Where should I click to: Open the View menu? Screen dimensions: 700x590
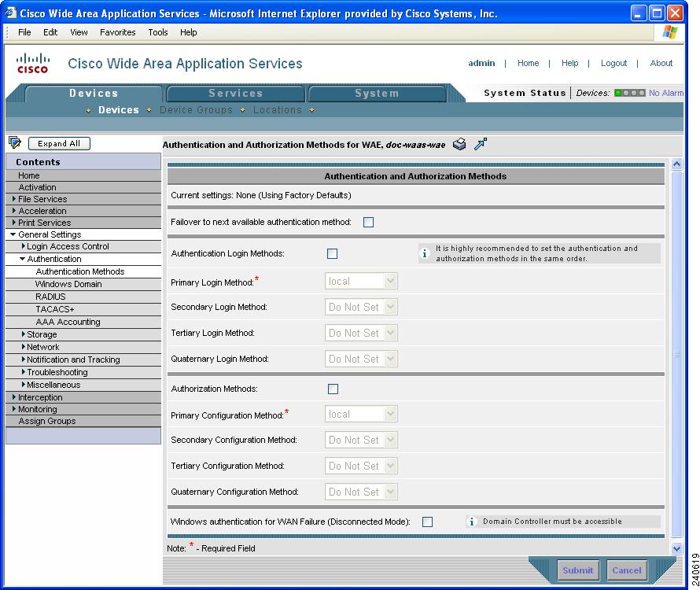coord(79,32)
